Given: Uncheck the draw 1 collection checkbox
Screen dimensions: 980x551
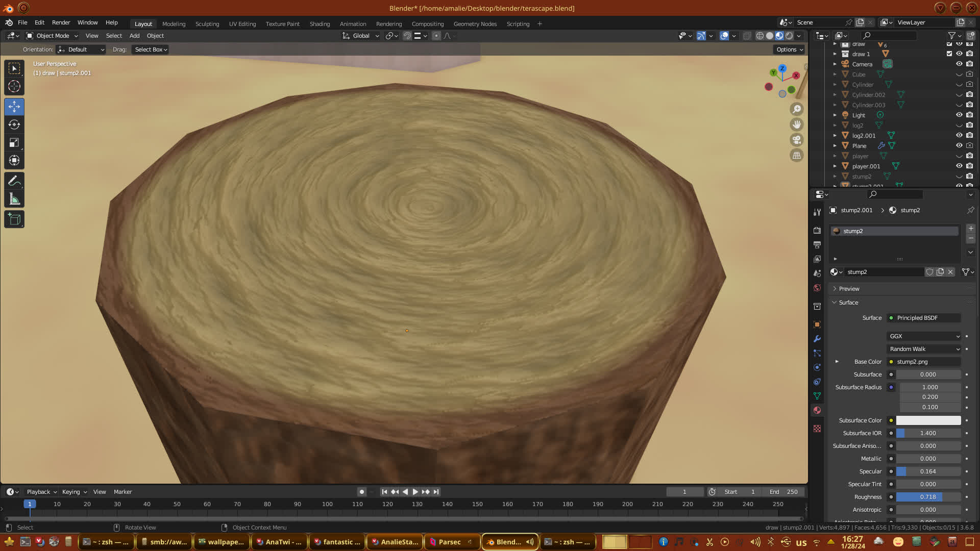Looking at the screenshot, I should coord(949,54).
